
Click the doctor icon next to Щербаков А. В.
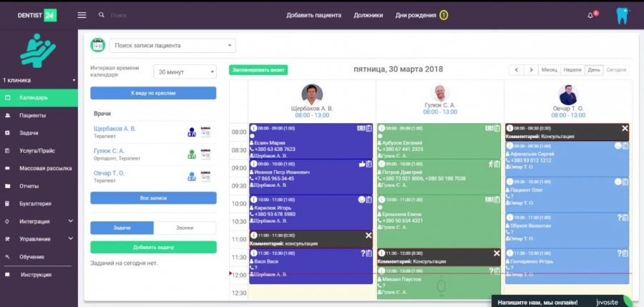pos(192,132)
